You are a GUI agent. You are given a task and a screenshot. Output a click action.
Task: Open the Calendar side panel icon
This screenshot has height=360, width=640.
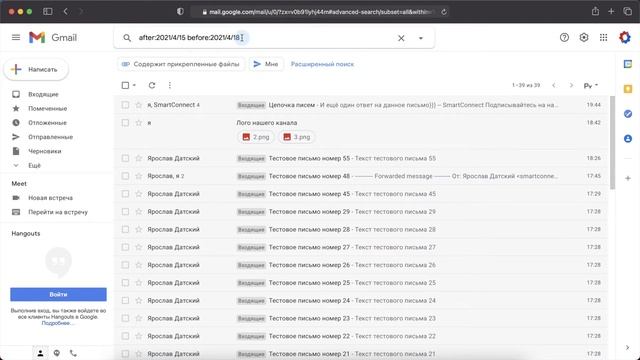628,64
